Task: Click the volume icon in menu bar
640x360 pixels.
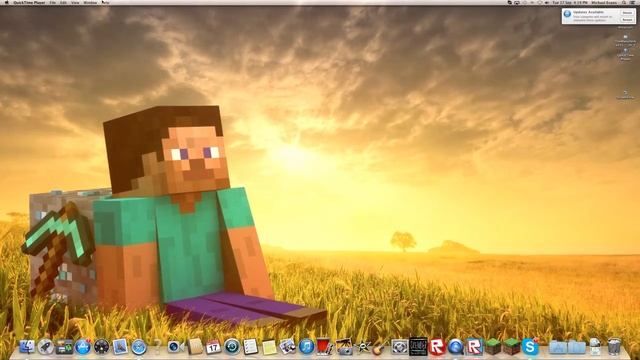Action: click(547, 2)
